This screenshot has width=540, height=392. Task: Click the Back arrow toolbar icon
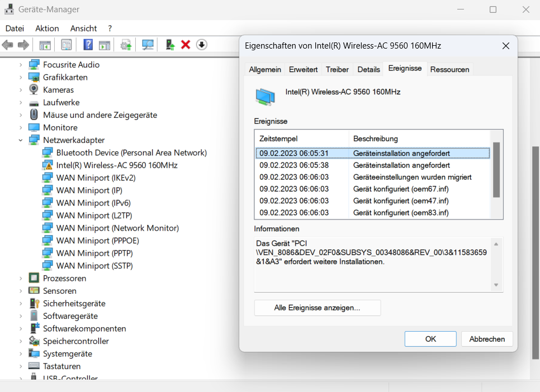point(8,45)
